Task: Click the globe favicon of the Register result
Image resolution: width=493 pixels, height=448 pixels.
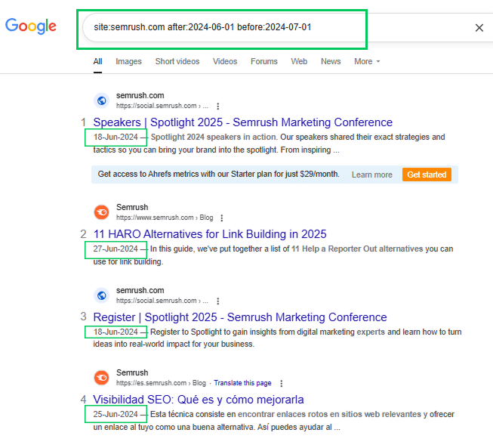Action: pos(102,295)
